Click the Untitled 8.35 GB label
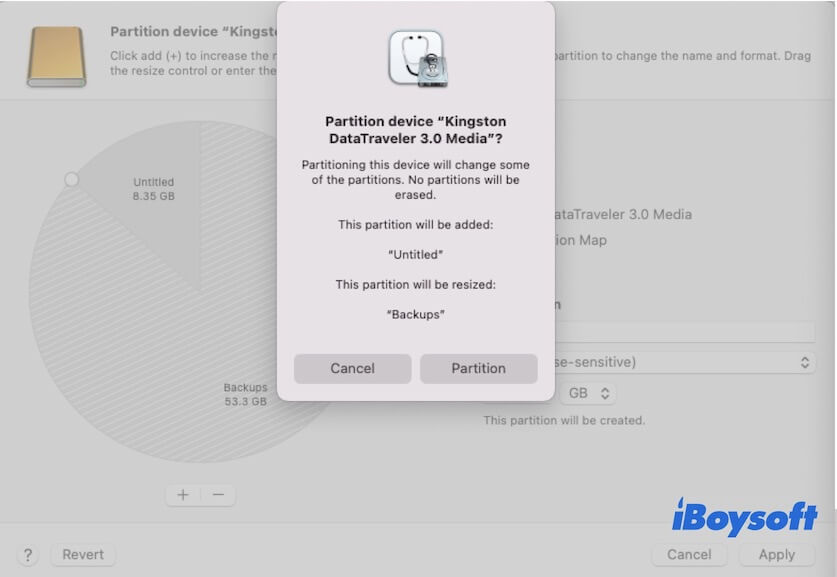 coord(153,189)
